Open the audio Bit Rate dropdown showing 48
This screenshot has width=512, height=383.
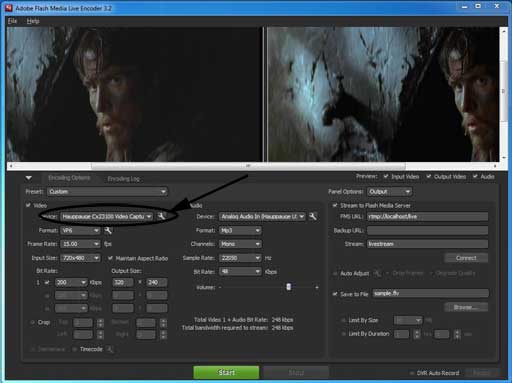point(240,272)
